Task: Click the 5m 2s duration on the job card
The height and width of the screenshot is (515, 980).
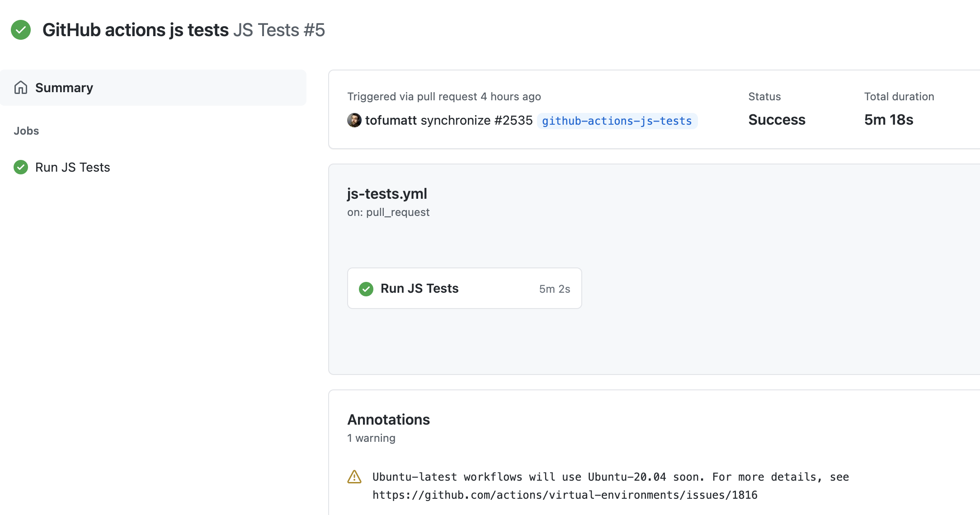Action: (x=555, y=289)
